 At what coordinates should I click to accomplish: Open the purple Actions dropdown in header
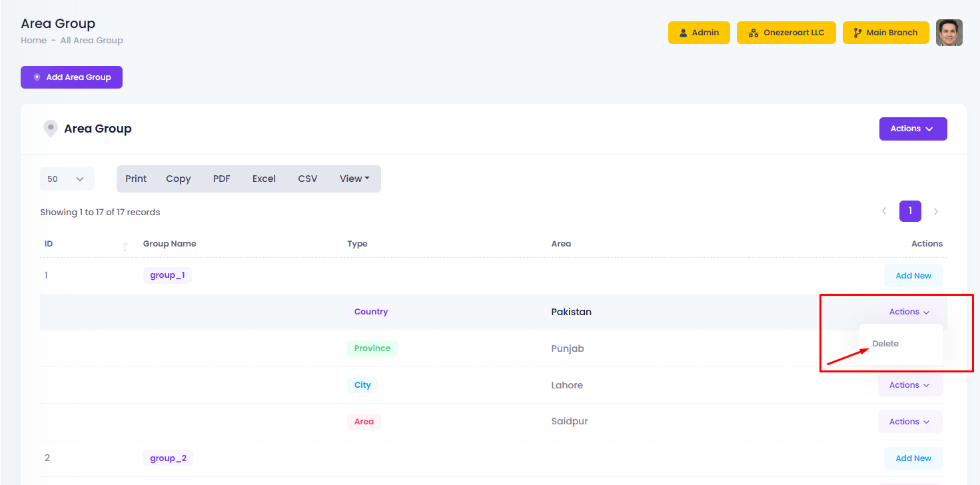click(x=913, y=129)
